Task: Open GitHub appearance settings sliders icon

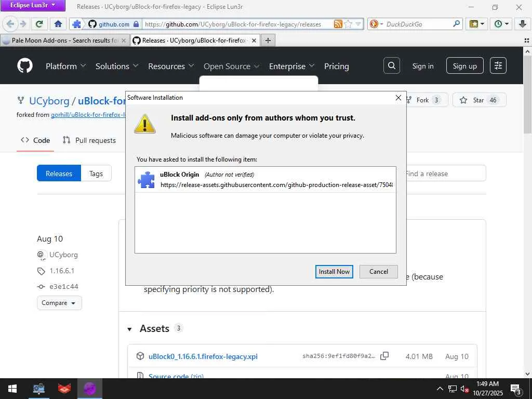Action: tap(498, 65)
